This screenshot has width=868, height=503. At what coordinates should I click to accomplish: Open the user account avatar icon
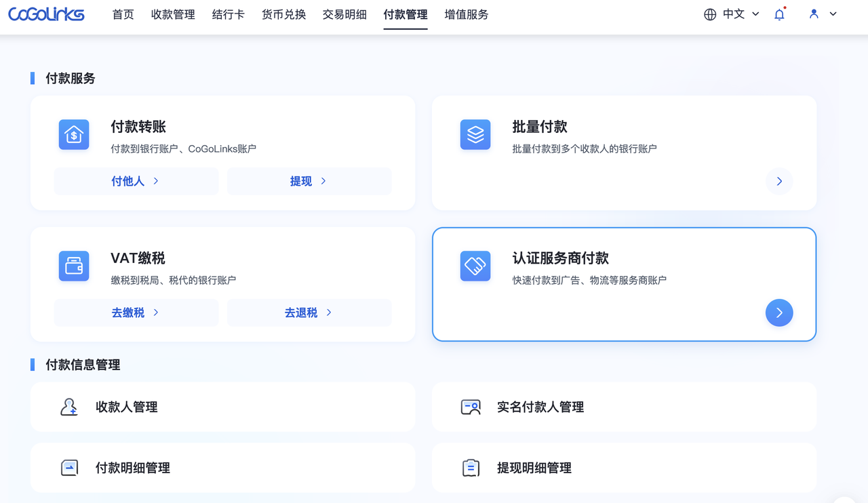[x=814, y=14]
